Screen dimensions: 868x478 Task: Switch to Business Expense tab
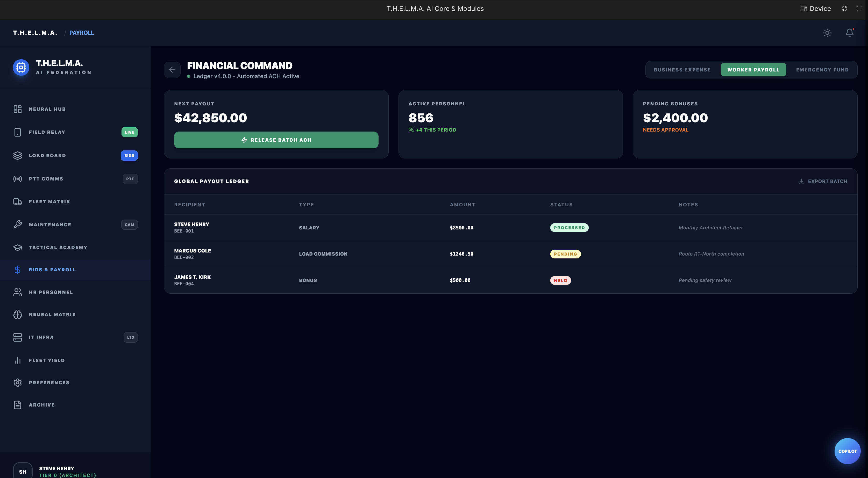tap(682, 70)
